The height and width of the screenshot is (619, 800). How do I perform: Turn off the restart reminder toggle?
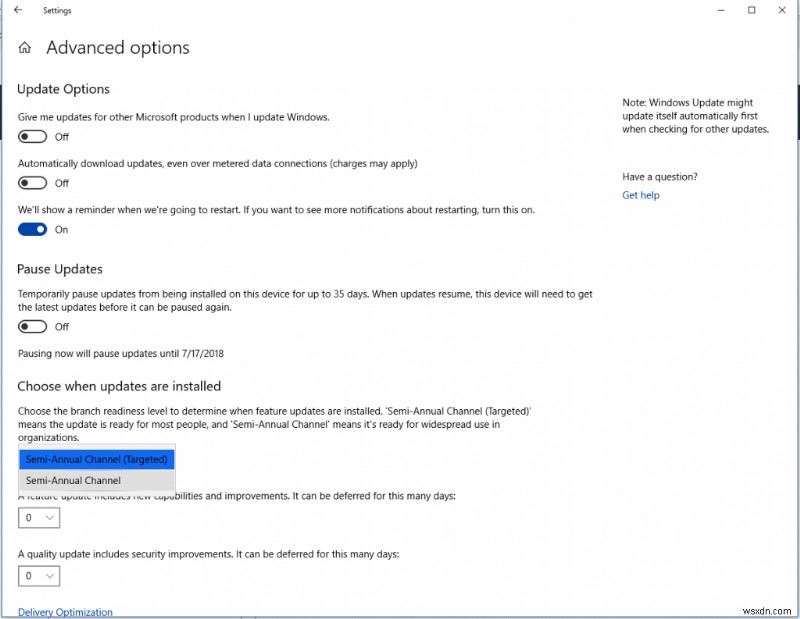click(x=31, y=229)
